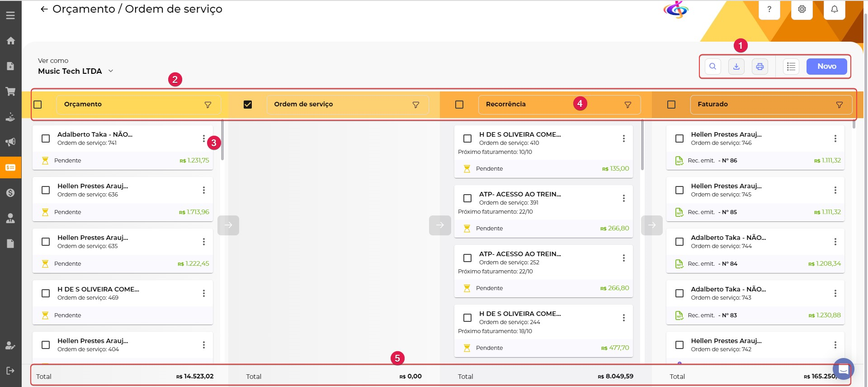
Task: Switch to list view icon
Action: pos(791,67)
